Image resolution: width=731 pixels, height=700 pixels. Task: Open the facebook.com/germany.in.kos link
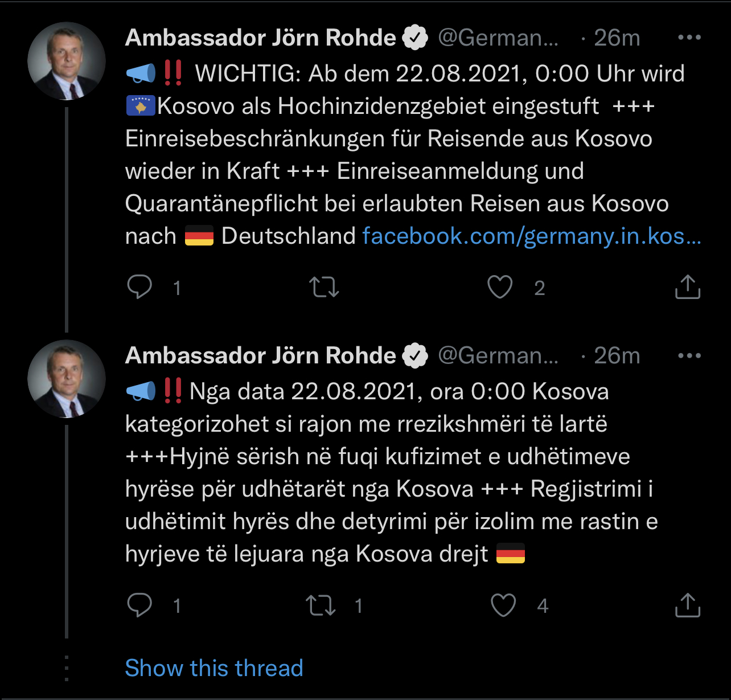pos(532,236)
